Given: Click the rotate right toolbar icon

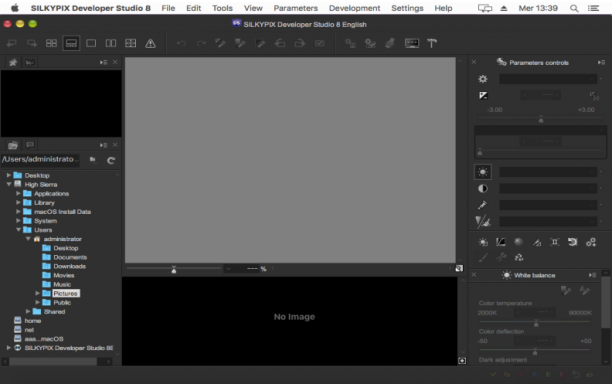Looking at the screenshot, I should (300, 43).
